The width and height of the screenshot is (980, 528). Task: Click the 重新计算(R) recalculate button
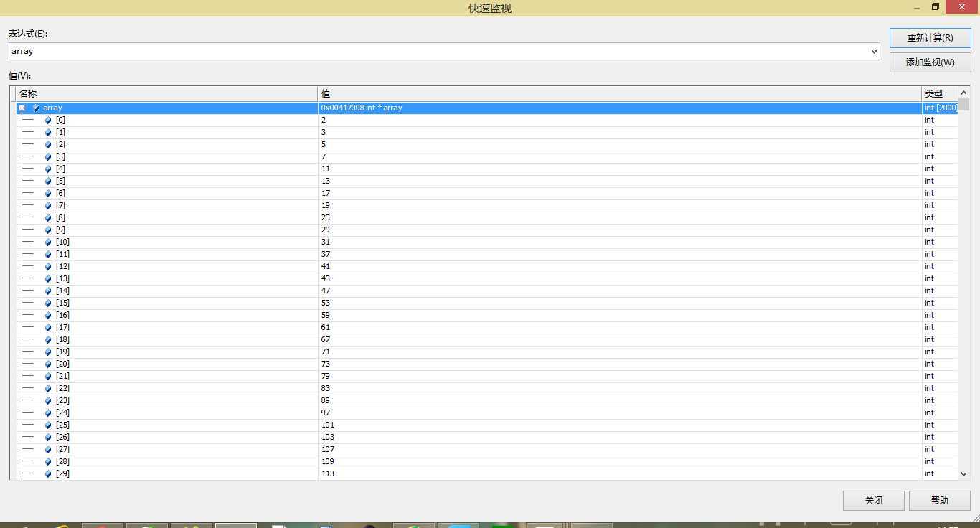pos(930,38)
